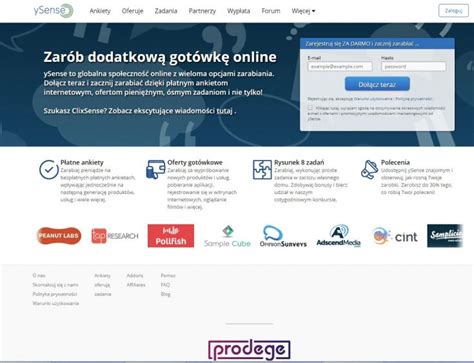Open Skontaktuj się z nami footer link
Screen dimensions: 474x363
(55, 285)
